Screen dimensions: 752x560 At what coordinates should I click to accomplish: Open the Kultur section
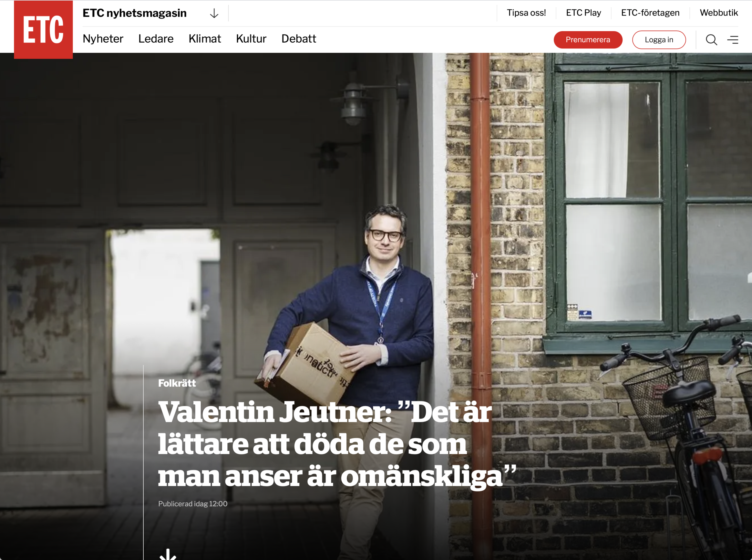tap(251, 39)
